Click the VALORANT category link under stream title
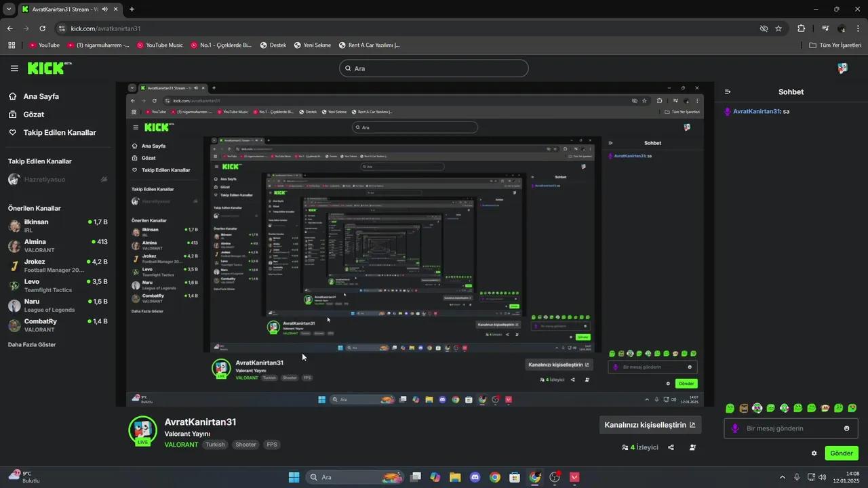Viewport: 868px width, 488px height. pos(181,445)
